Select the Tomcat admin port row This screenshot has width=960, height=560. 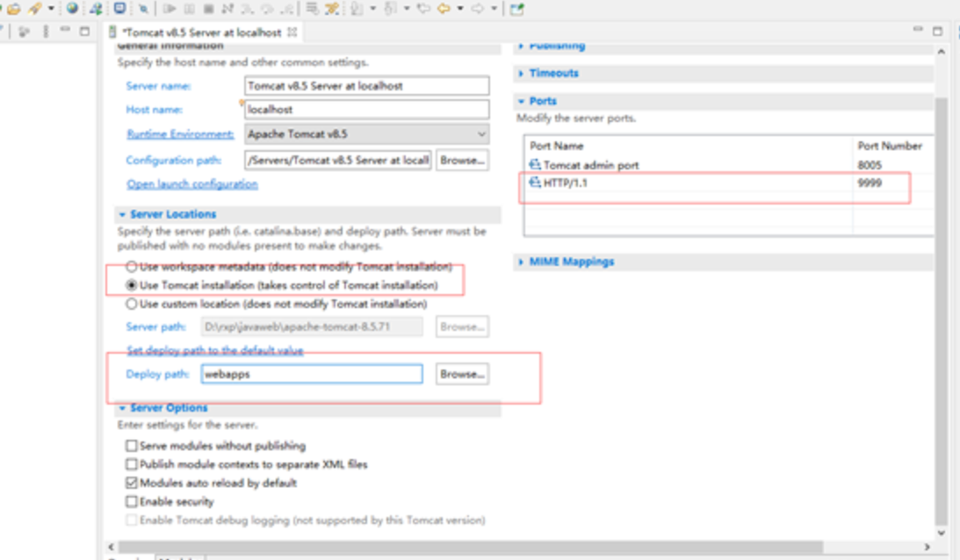[729, 165]
